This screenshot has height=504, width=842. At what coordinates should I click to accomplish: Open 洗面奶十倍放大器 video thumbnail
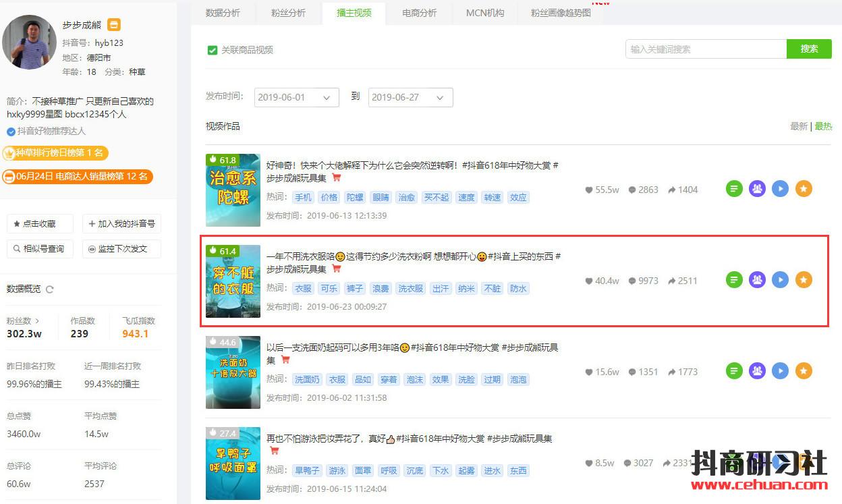click(x=233, y=372)
